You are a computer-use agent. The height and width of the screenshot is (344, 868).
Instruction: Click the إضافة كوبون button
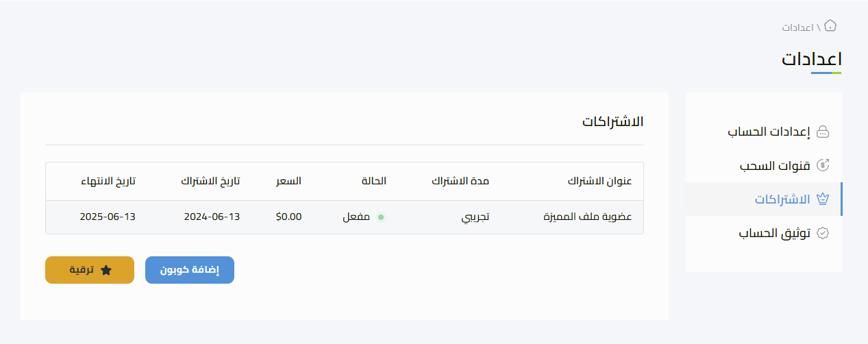click(190, 270)
